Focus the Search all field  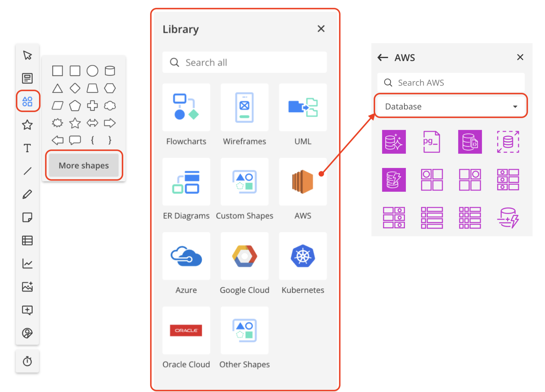click(x=245, y=62)
